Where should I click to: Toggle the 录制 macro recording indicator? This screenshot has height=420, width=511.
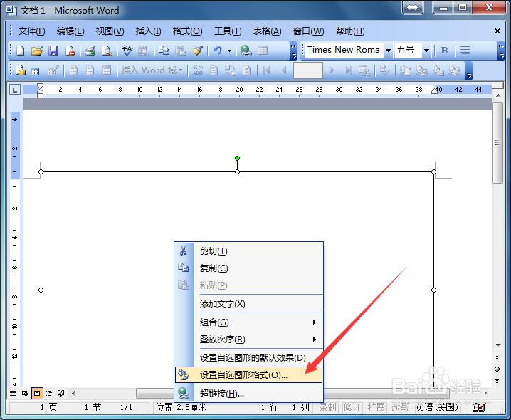[327, 407]
